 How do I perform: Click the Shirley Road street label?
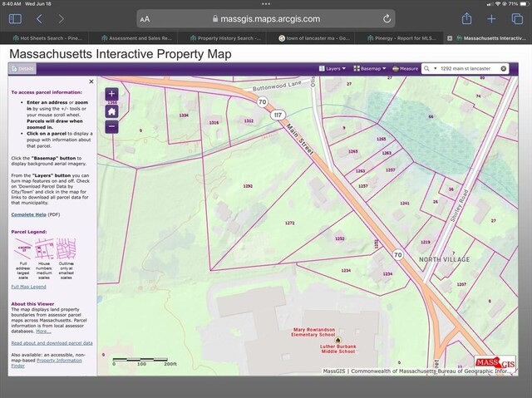(459, 206)
